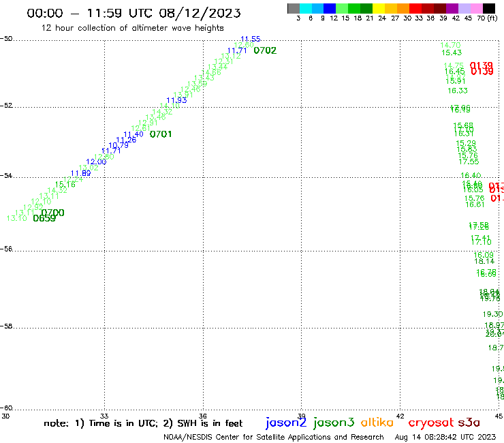Click the green value 15.16
This screenshot has height=443, width=504.
click(x=65, y=184)
